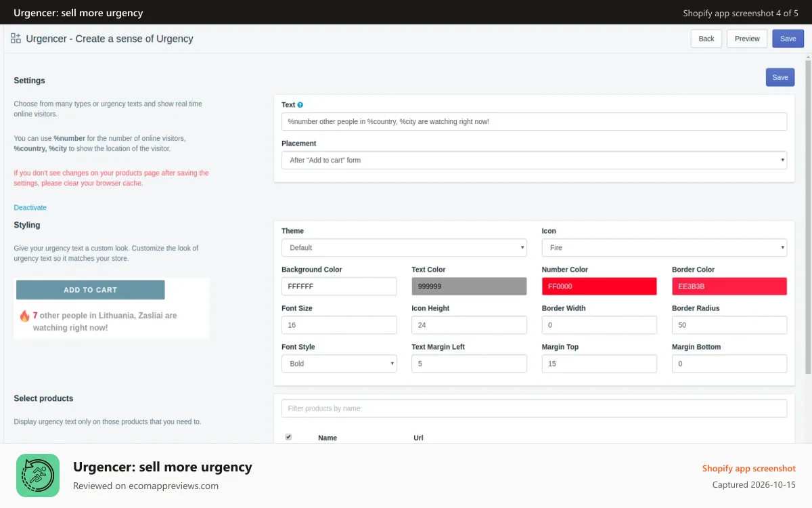Click the Back button
This screenshot has width=812, height=508.
tap(706, 39)
